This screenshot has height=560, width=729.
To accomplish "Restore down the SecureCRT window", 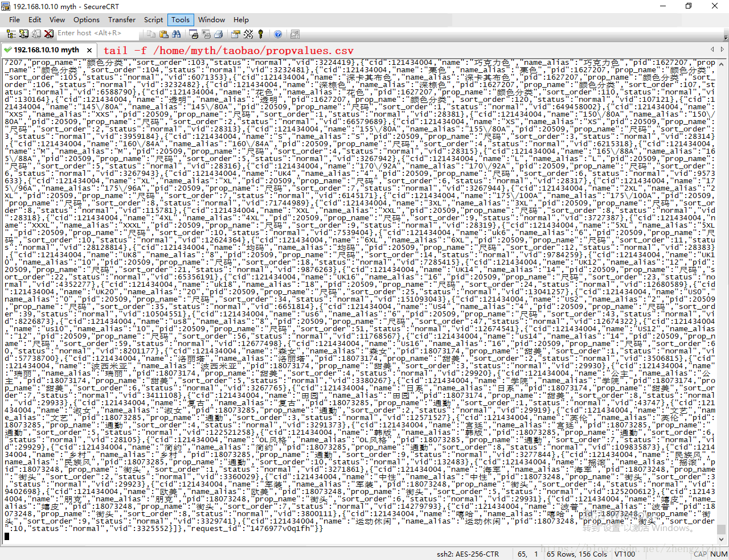I will coord(689,6).
